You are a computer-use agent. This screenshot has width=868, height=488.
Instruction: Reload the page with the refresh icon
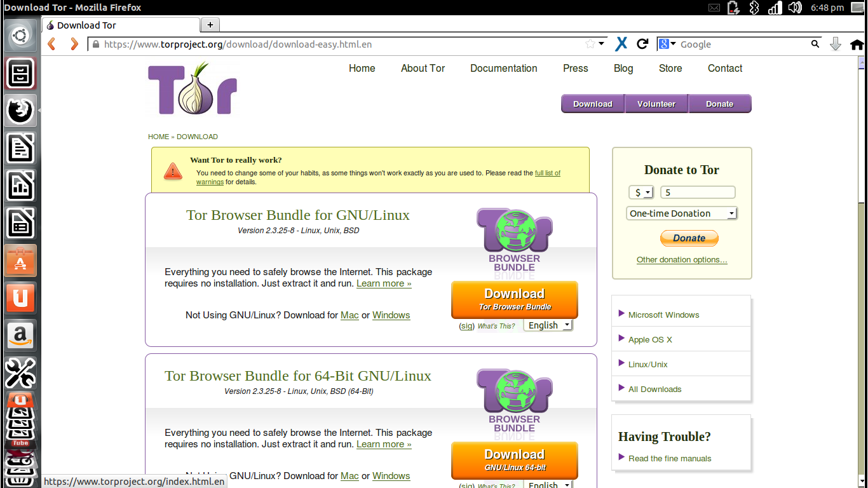pyautogui.click(x=642, y=44)
